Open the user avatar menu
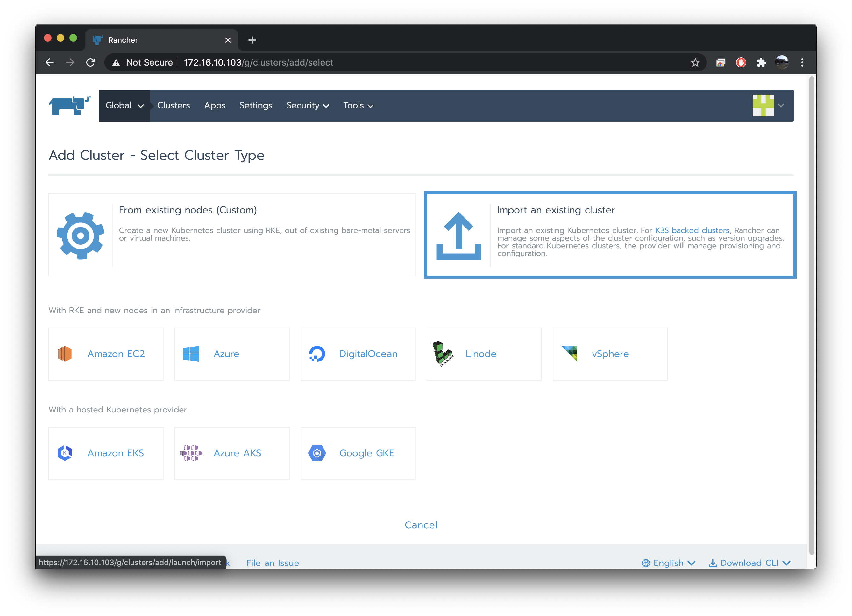Viewport: 852px width, 616px height. coord(768,106)
